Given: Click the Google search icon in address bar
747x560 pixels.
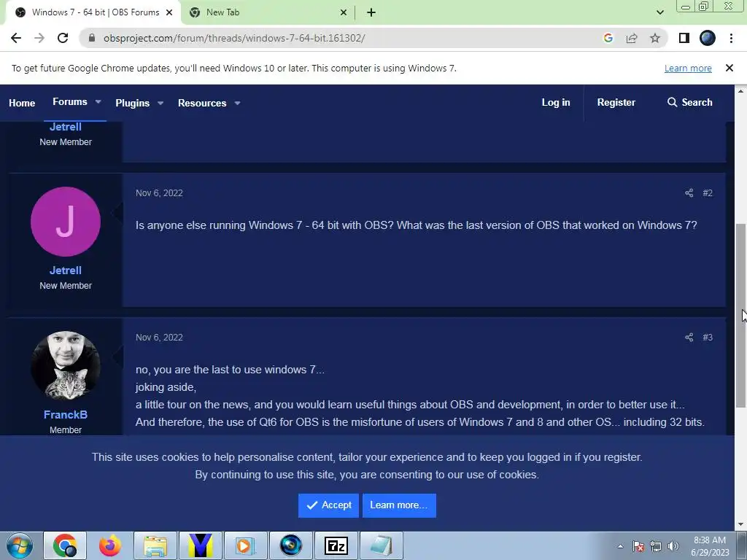Looking at the screenshot, I should 608,38.
